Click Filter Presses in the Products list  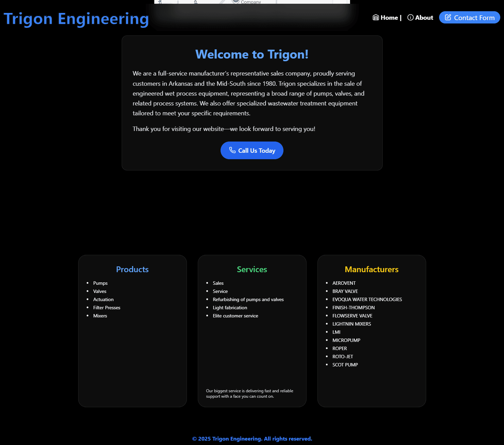click(x=107, y=308)
